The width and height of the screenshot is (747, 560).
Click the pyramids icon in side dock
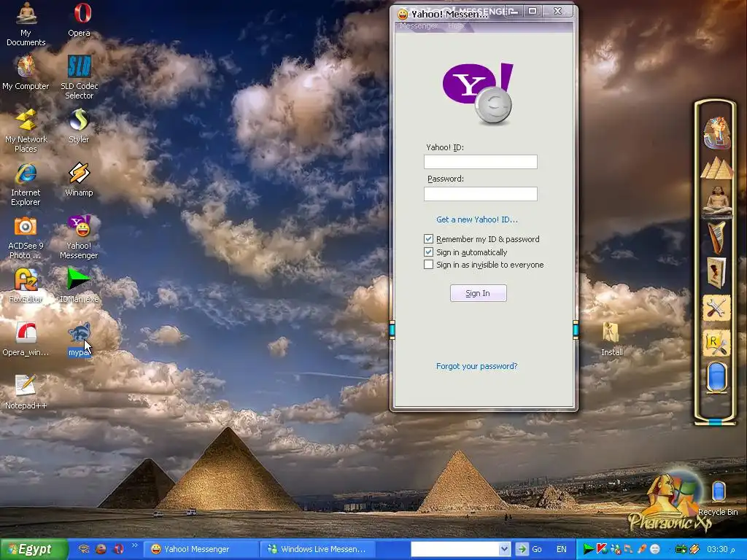pyautogui.click(x=716, y=168)
